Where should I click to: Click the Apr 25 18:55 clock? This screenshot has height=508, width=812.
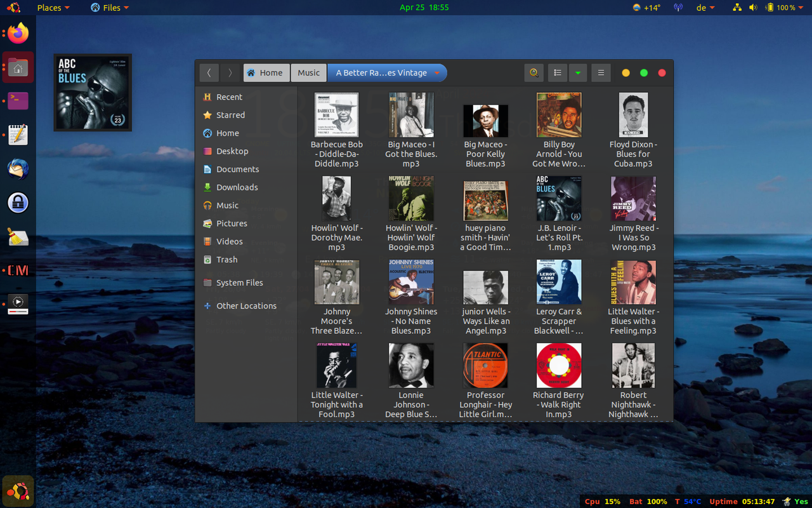pyautogui.click(x=424, y=8)
